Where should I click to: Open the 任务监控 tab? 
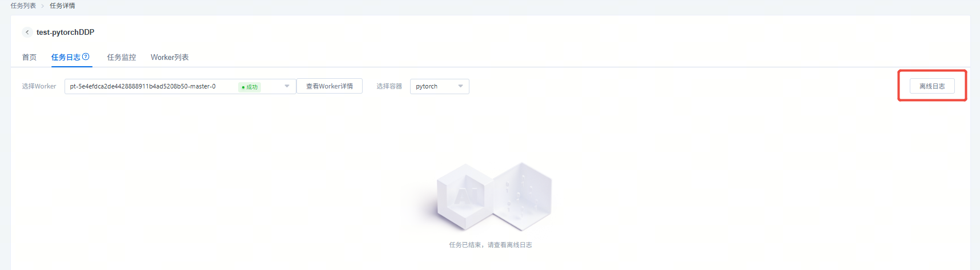pyautogui.click(x=122, y=57)
